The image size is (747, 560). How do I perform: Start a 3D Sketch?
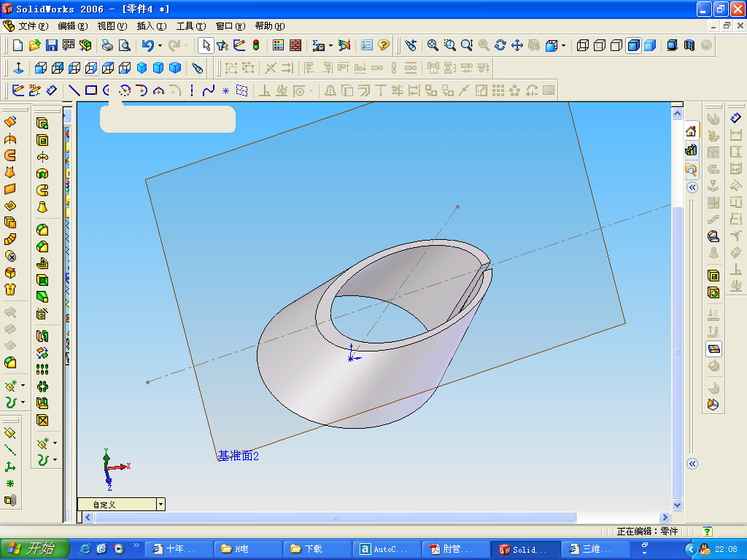coord(35,90)
